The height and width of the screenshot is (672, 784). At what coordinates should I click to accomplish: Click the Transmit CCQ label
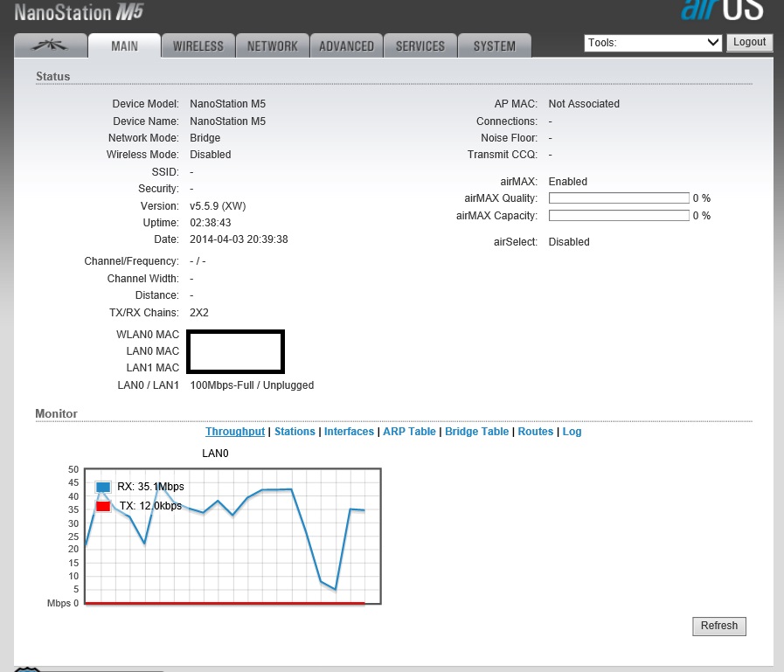pyautogui.click(x=503, y=155)
